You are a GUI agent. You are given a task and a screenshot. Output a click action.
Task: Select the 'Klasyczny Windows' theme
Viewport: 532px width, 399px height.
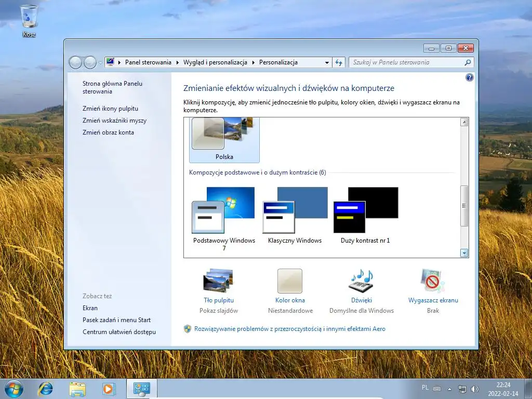tap(295, 216)
